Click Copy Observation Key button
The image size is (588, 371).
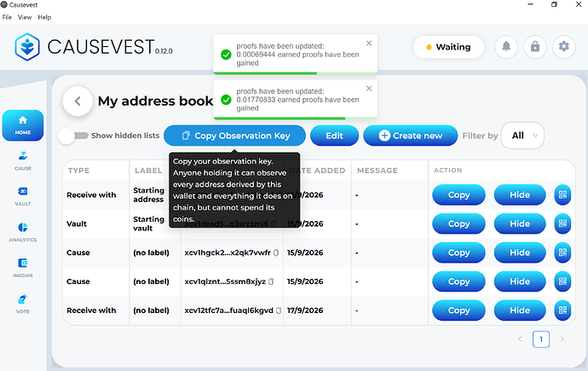(x=234, y=136)
